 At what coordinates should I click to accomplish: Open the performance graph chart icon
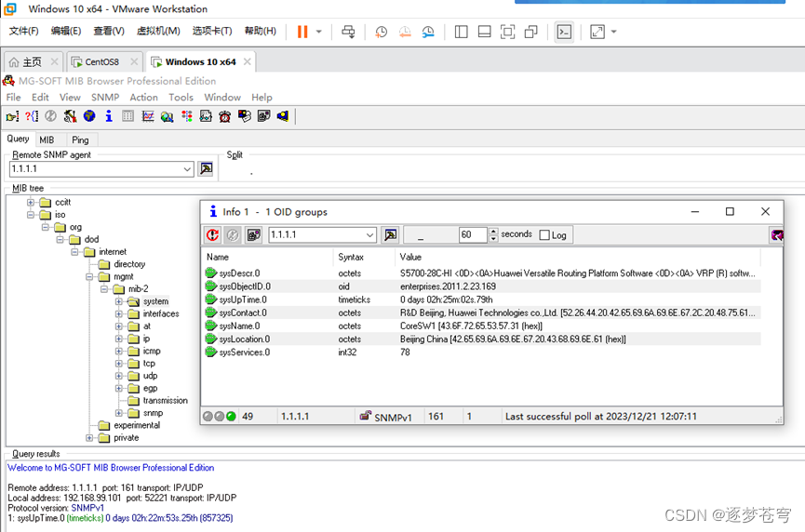[x=148, y=116]
